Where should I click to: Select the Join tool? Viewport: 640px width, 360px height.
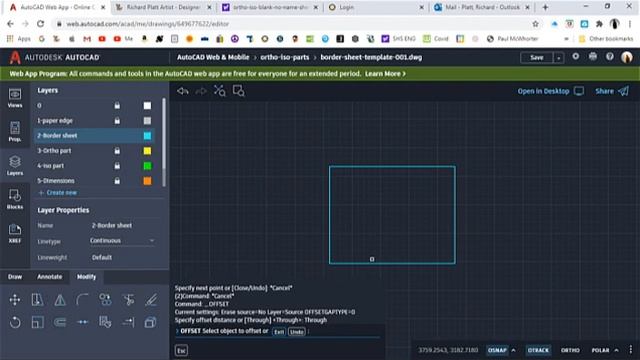pos(82,322)
